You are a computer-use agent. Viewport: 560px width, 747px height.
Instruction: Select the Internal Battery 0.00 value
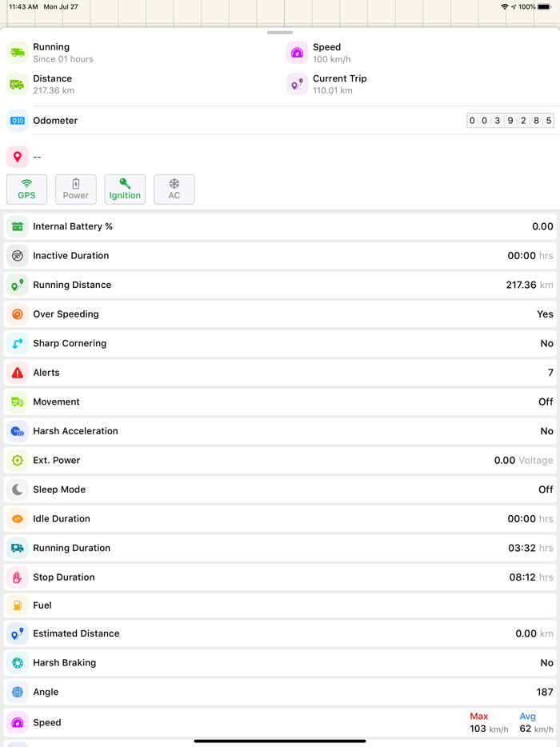[542, 227]
